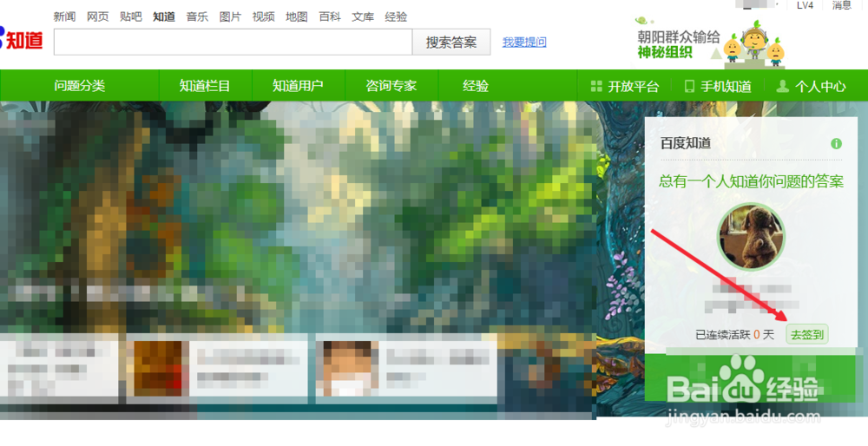
Task: Click the 已连续活跃 0 天 text
Action: tap(734, 335)
